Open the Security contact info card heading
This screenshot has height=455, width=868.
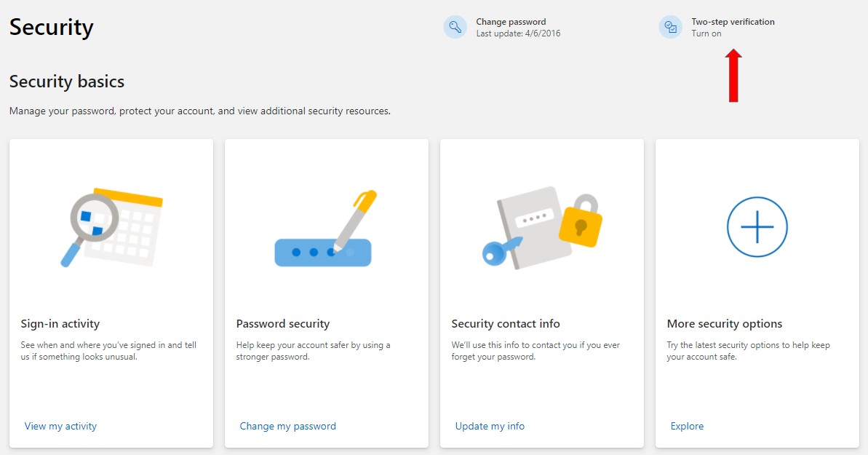(x=506, y=323)
